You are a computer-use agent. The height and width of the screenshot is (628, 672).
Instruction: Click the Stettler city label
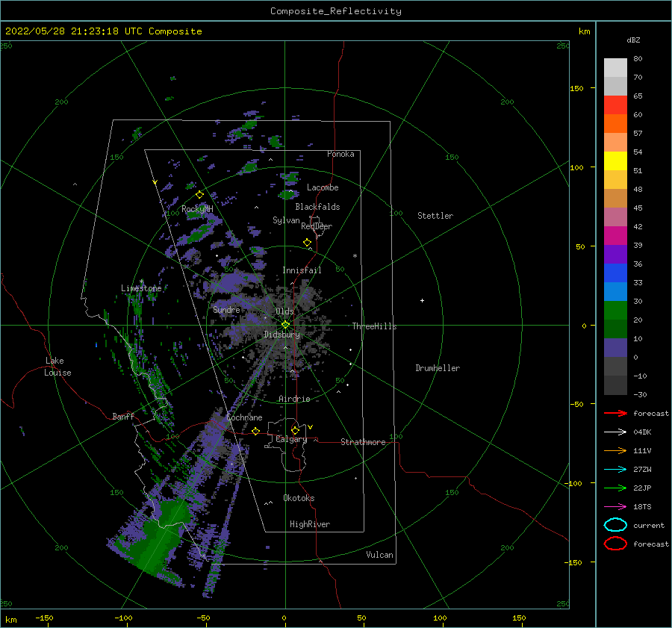coord(435,216)
